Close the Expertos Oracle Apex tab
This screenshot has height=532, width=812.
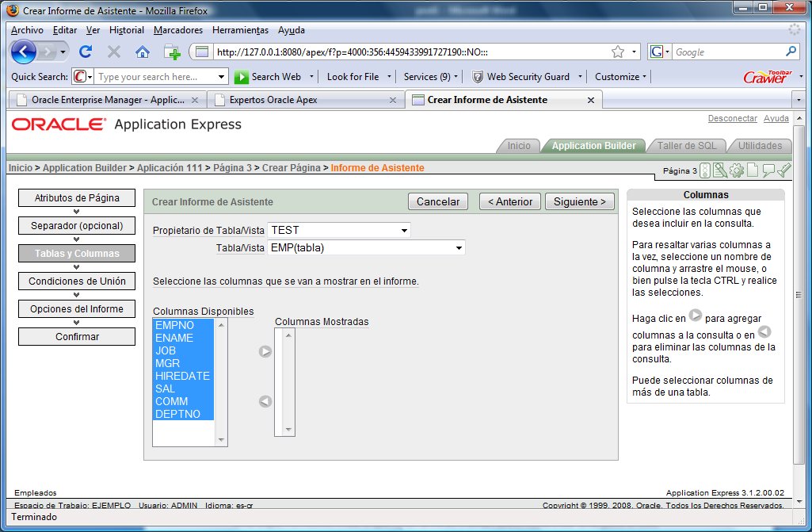(393, 100)
